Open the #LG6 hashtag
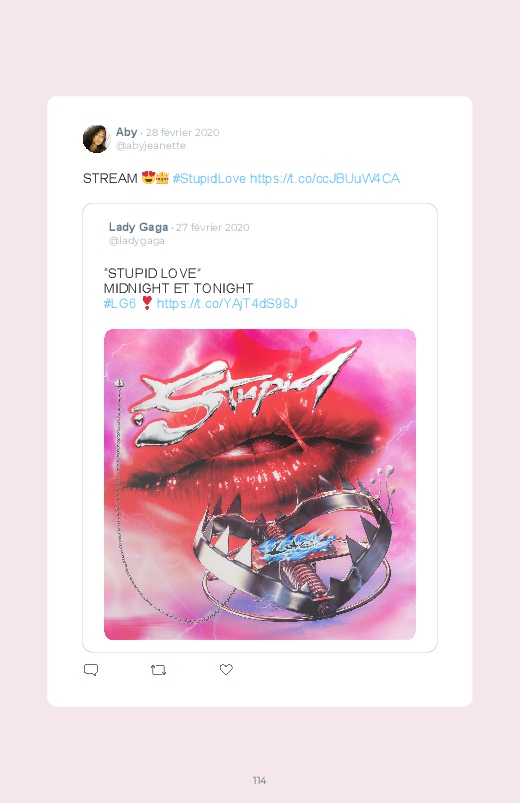Viewport: 520px width, 803px height. point(120,303)
